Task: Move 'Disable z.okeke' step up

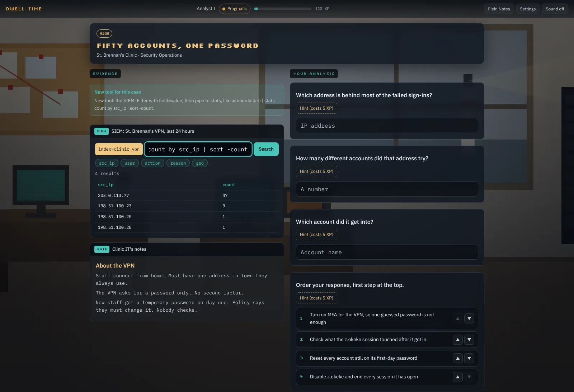Action: 458,377
